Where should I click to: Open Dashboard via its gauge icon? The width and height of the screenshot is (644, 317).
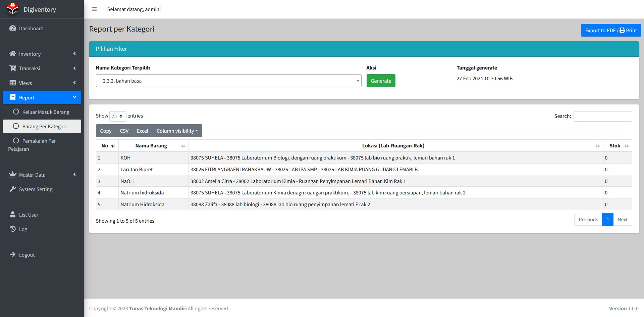click(13, 28)
